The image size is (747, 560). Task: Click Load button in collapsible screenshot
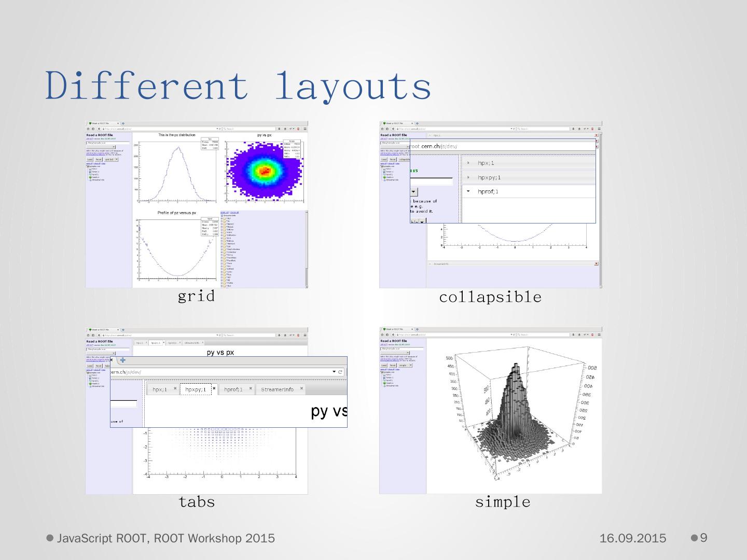(x=384, y=160)
